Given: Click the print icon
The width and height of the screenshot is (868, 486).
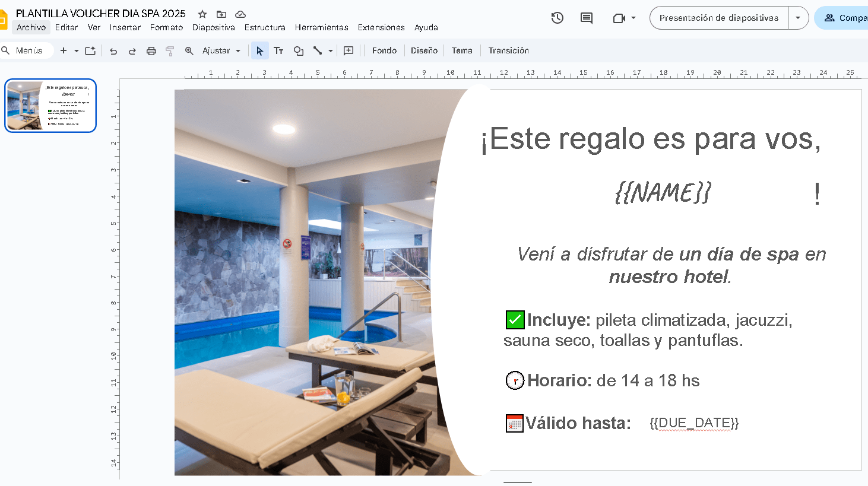Looking at the screenshot, I should [x=151, y=51].
